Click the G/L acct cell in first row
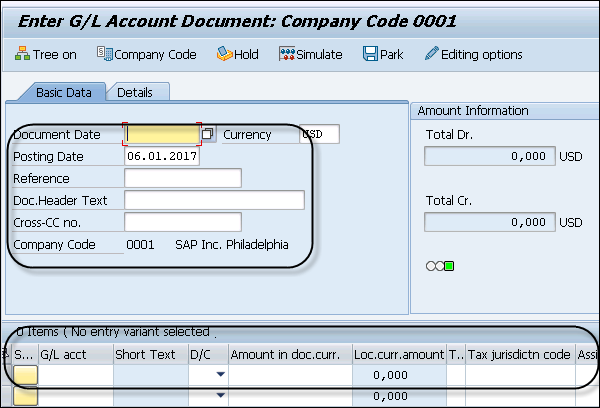600x408 pixels. [75, 375]
